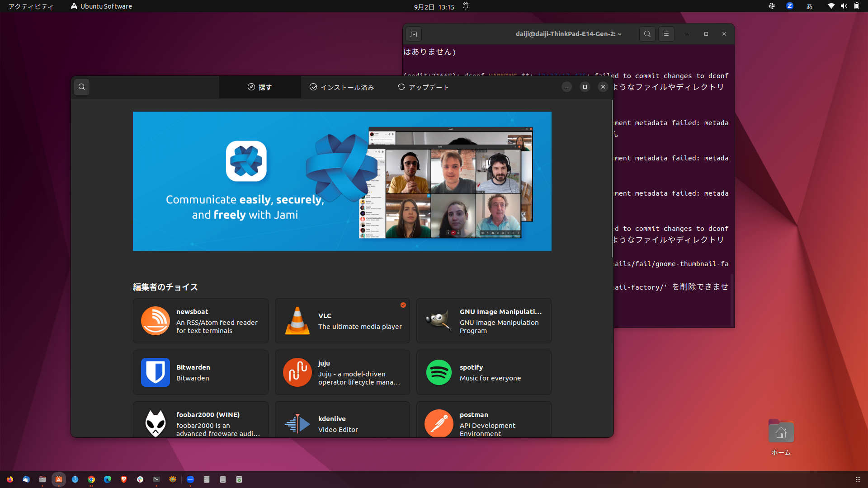Click the Bitwarden shield icon
The height and width of the screenshot is (488, 868).
tap(156, 372)
